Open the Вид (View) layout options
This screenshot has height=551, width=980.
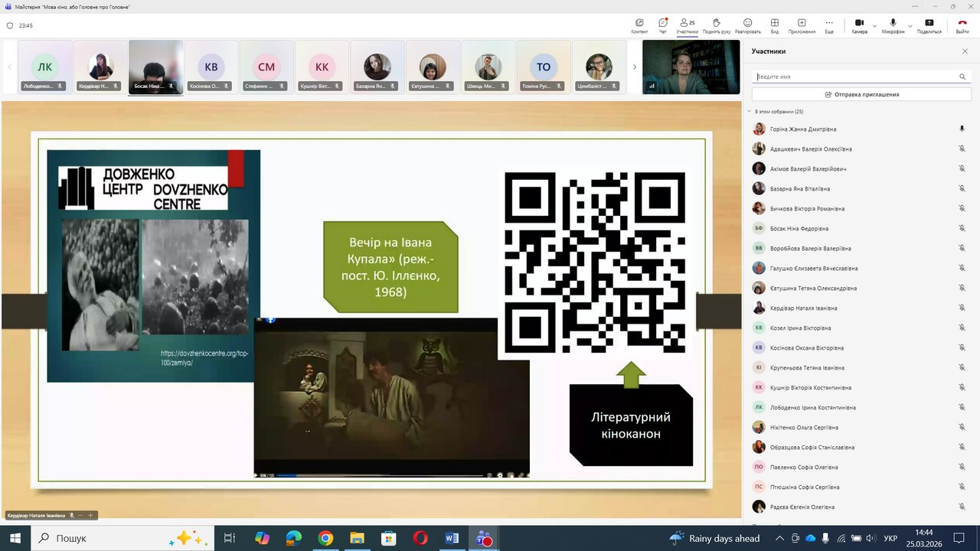pos(775,25)
